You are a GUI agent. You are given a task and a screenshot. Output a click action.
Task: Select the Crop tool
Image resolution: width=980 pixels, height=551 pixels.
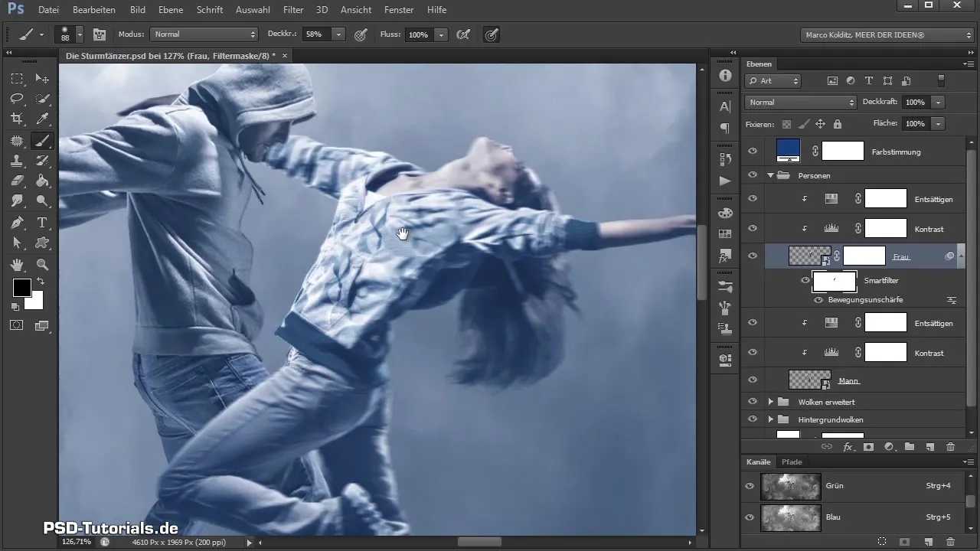tap(17, 119)
